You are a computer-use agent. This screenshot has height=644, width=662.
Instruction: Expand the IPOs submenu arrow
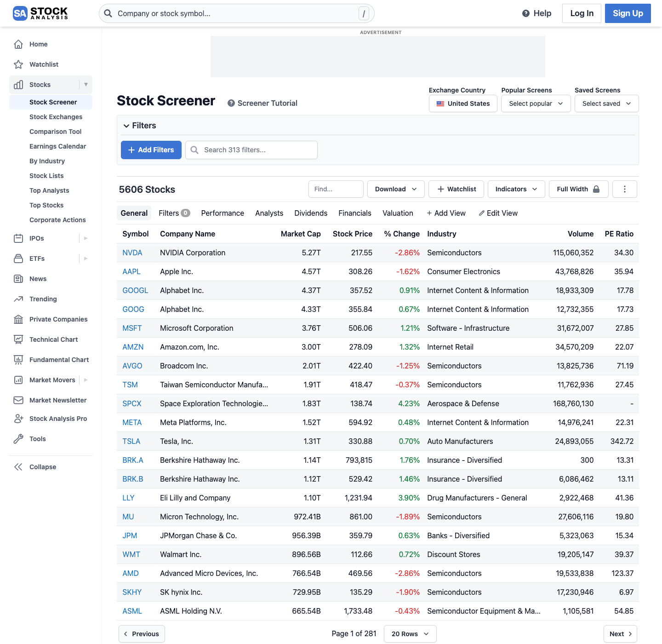(86, 238)
